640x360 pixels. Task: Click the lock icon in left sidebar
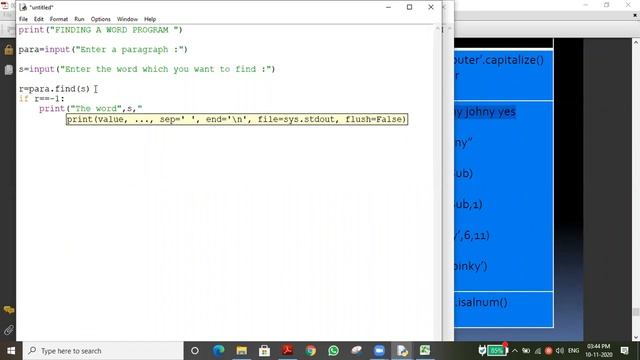click(8, 50)
